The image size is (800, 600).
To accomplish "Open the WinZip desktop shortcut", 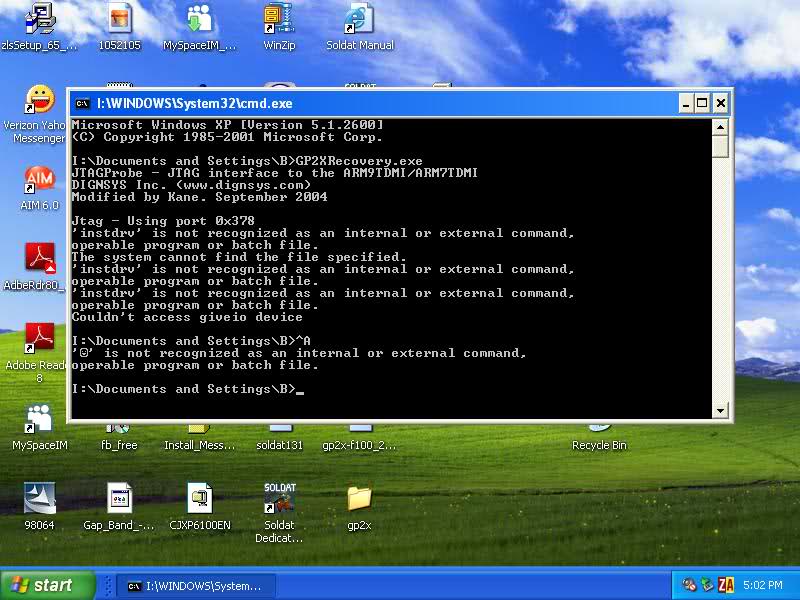I will point(279,19).
